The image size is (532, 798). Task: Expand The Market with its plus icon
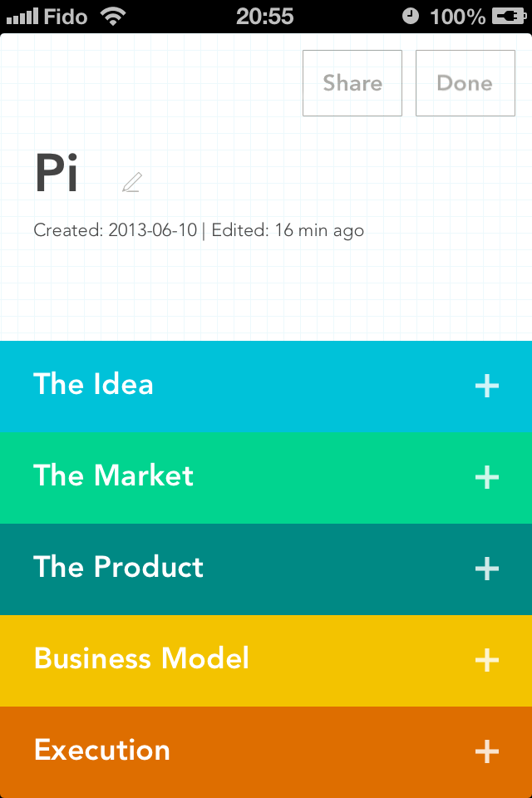tap(486, 477)
